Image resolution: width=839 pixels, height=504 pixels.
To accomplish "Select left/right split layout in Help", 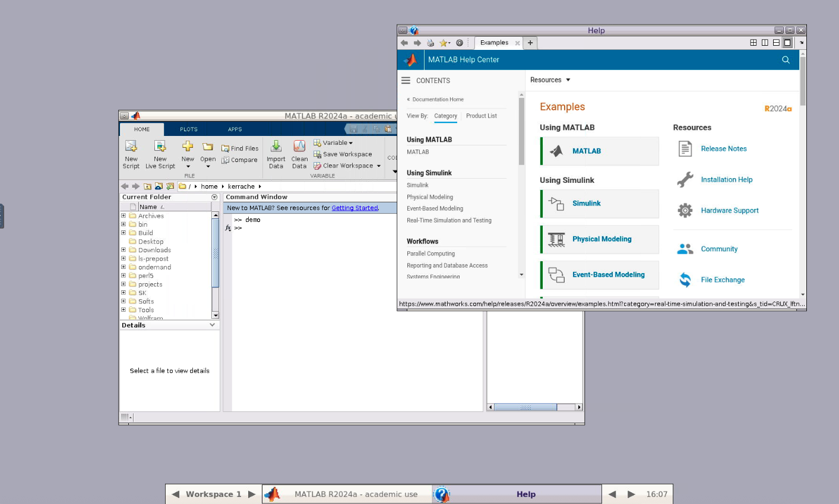I will (765, 43).
